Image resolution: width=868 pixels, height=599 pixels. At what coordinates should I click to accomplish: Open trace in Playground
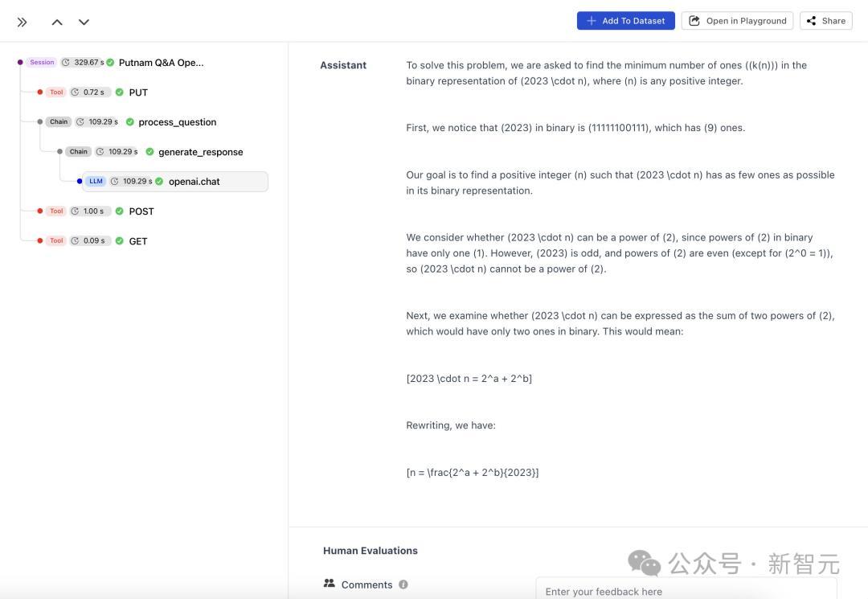(x=737, y=21)
